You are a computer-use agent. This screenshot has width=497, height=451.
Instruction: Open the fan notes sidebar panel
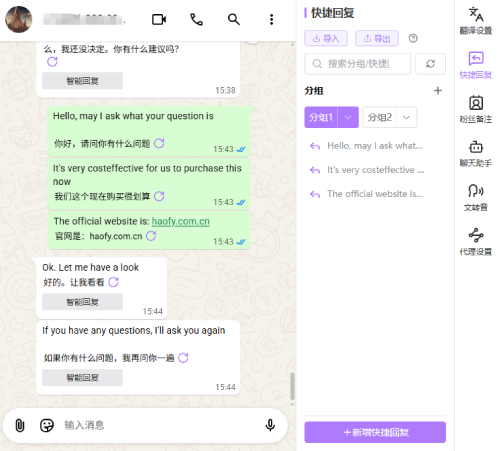pos(476,109)
